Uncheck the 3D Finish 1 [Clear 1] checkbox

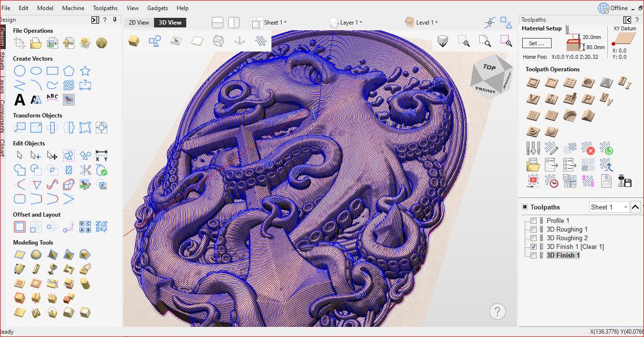533,247
